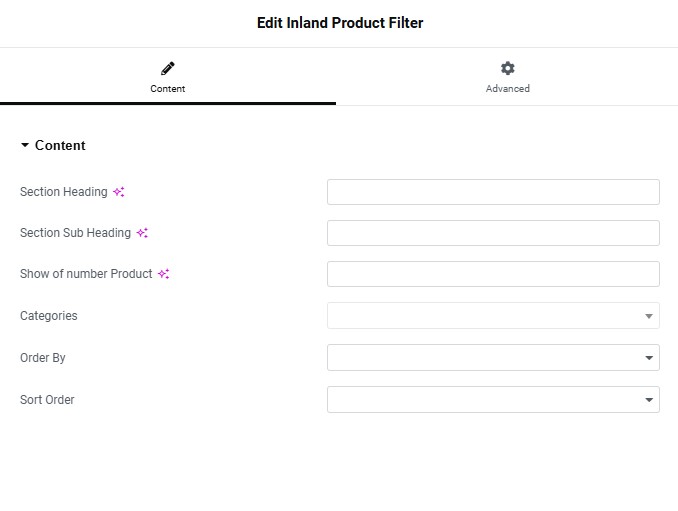Click the Edit Inland Product Filter title

click(x=340, y=23)
